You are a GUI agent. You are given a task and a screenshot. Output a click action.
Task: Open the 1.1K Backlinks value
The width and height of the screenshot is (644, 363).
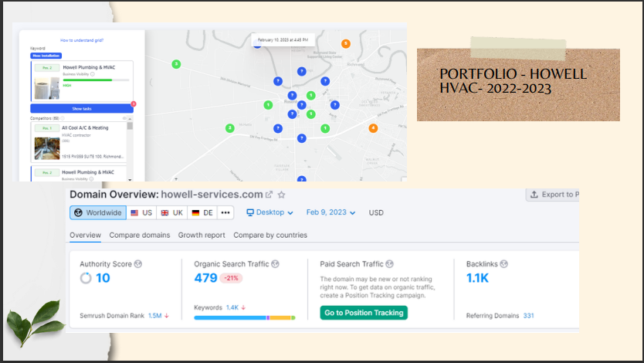(x=477, y=278)
